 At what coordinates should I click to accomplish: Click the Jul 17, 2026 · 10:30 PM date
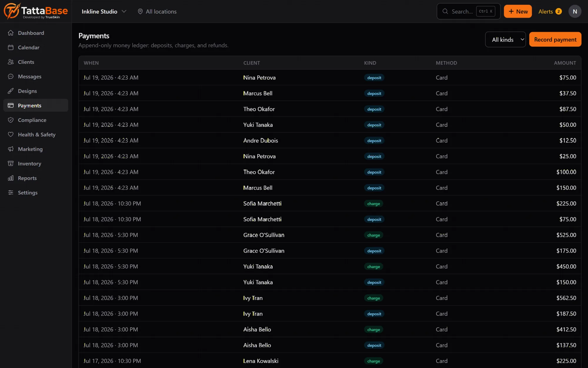(x=112, y=361)
